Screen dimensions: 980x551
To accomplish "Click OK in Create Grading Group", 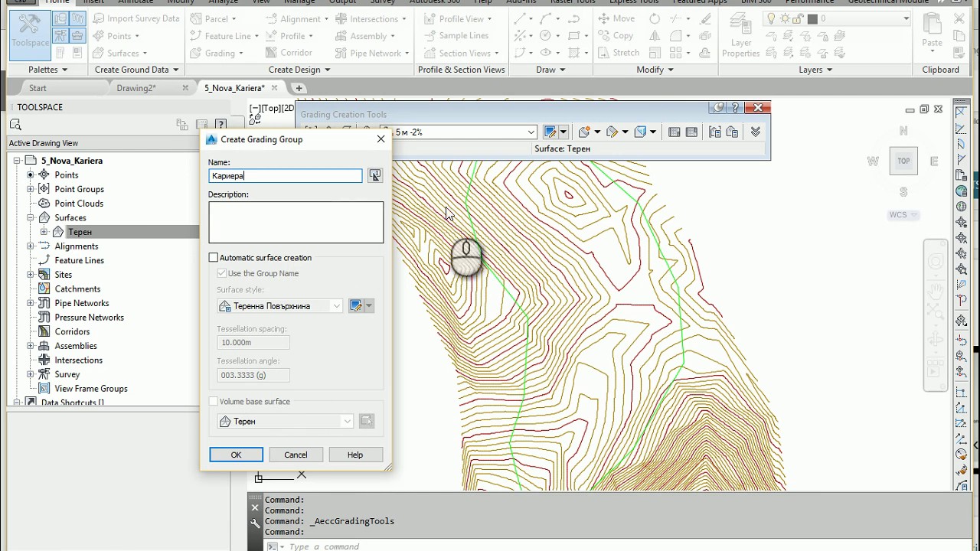I will tap(236, 455).
